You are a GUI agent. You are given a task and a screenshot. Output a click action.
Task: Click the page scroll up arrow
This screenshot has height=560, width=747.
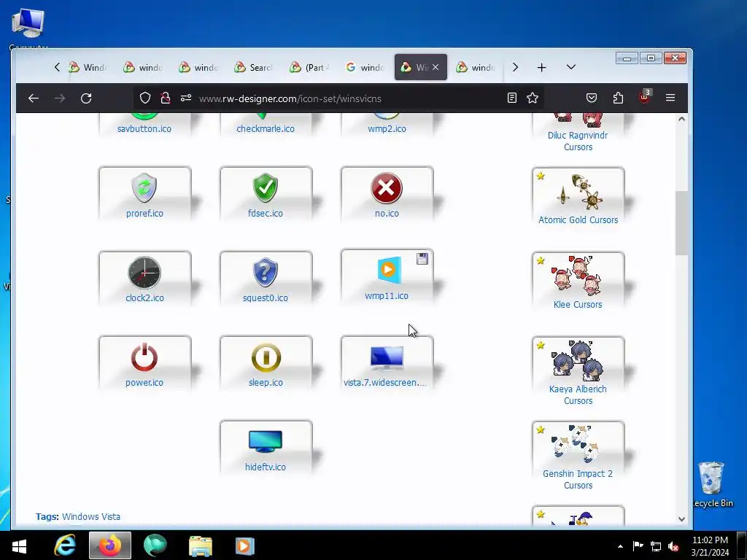(x=682, y=119)
